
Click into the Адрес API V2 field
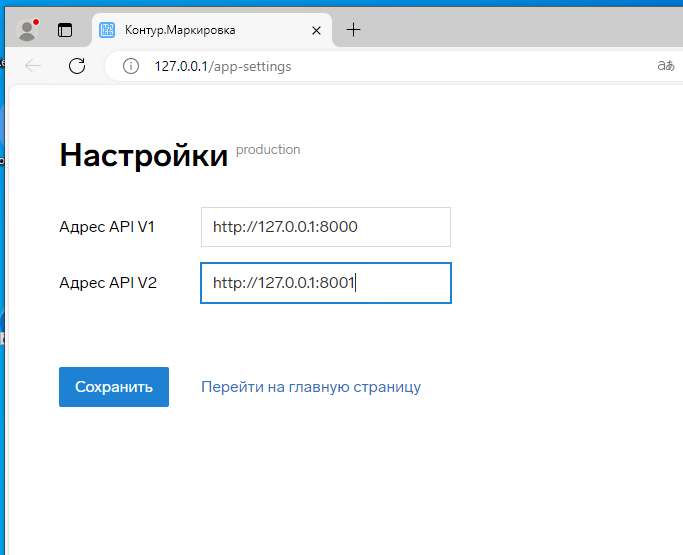click(x=325, y=283)
